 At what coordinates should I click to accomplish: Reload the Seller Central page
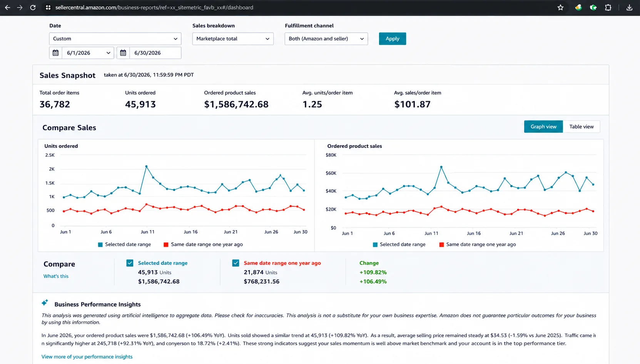pyautogui.click(x=33, y=7)
